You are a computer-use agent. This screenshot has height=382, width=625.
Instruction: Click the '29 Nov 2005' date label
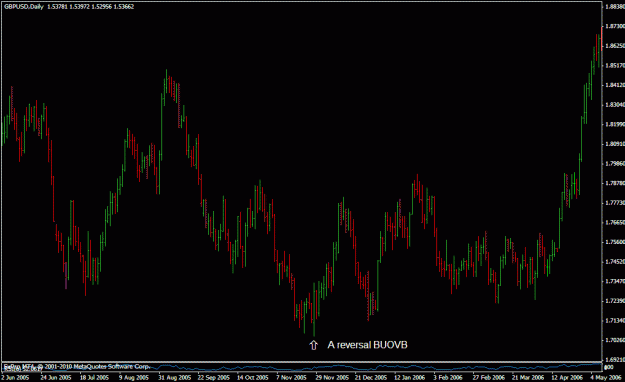pyautogui.click(x=332, y=377)
